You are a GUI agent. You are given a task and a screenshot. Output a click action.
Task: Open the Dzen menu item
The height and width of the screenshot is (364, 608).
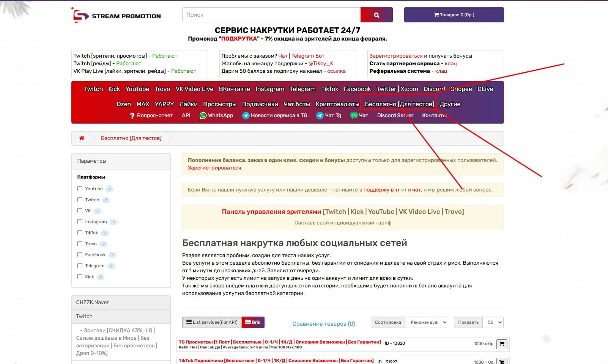click(124, 104)
